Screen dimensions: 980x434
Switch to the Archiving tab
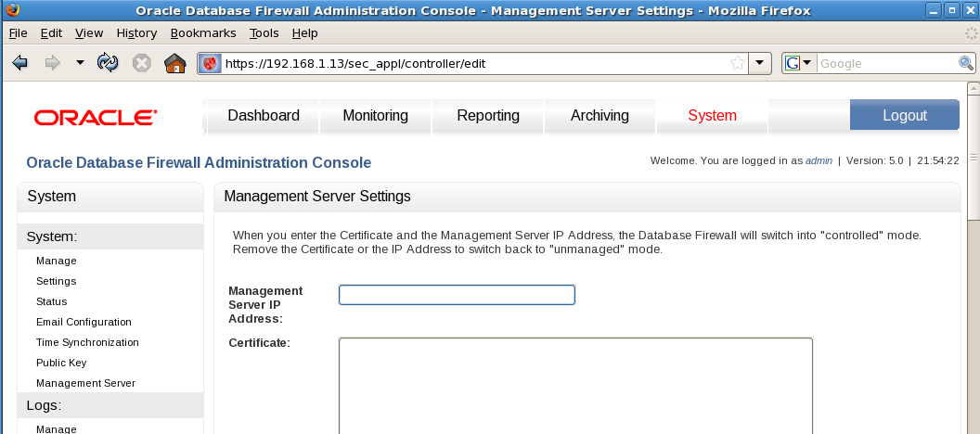[600, 116]
